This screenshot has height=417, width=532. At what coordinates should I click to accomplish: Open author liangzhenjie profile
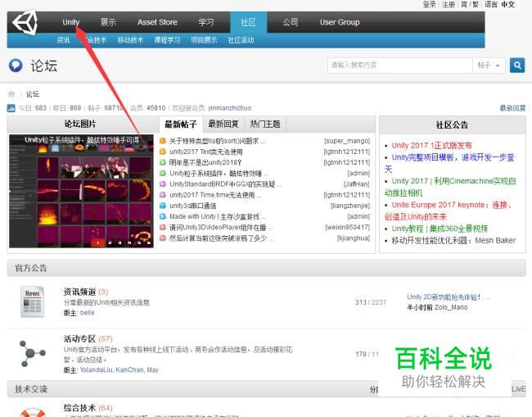point(350,206)
